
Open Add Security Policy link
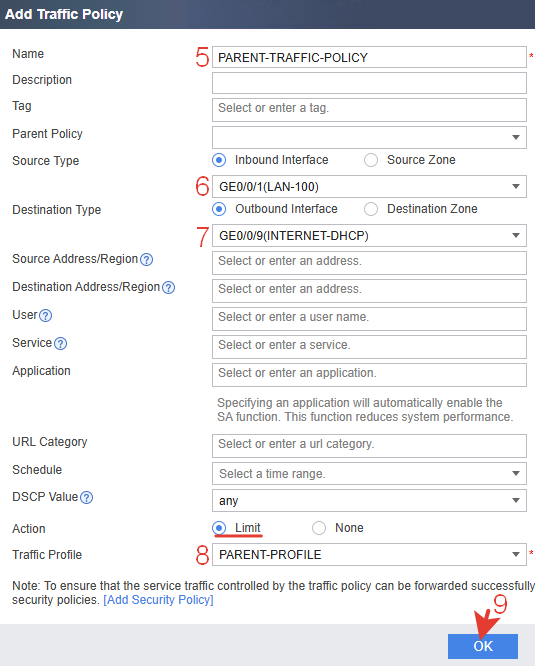tap(158, 600)
